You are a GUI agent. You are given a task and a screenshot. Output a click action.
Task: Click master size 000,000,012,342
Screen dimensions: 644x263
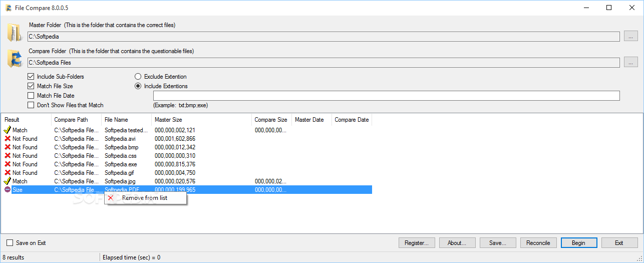click(175, 147)
